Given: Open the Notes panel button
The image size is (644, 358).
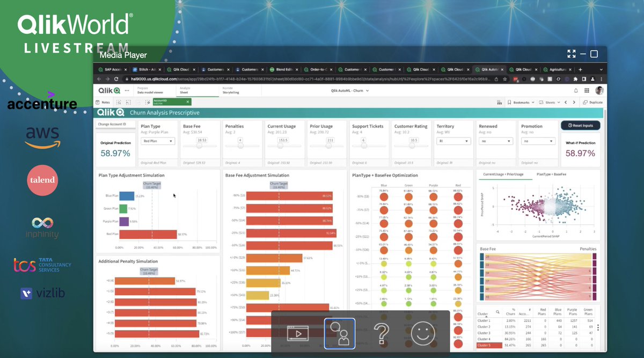Looking at the screenshot, I should coord(103,102).
